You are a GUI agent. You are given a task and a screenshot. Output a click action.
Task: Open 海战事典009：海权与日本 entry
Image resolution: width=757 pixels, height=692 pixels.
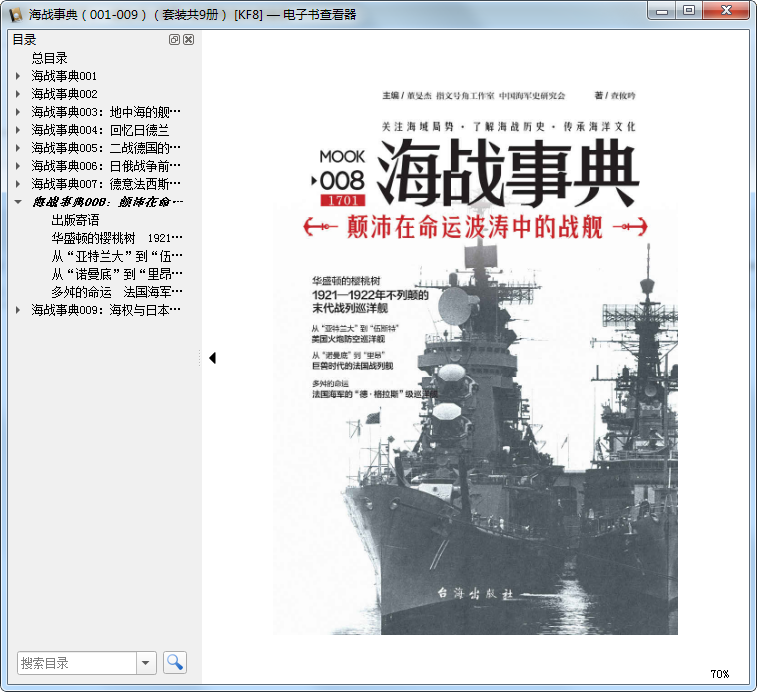pos(106,310)
